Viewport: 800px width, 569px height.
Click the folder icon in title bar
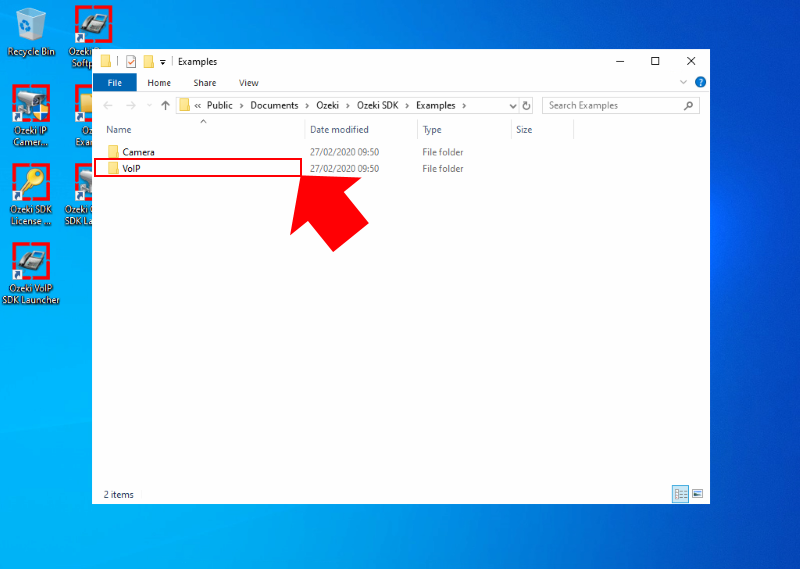coord(106,62)
